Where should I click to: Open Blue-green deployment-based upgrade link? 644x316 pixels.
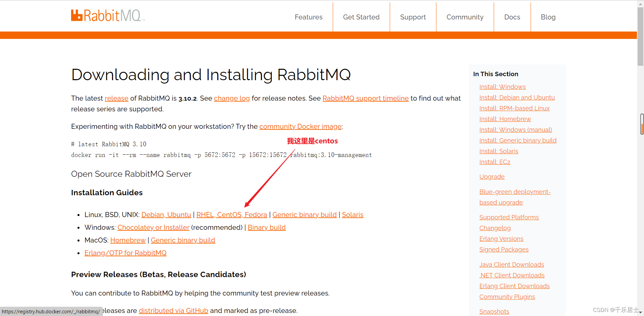coord(515,197)
